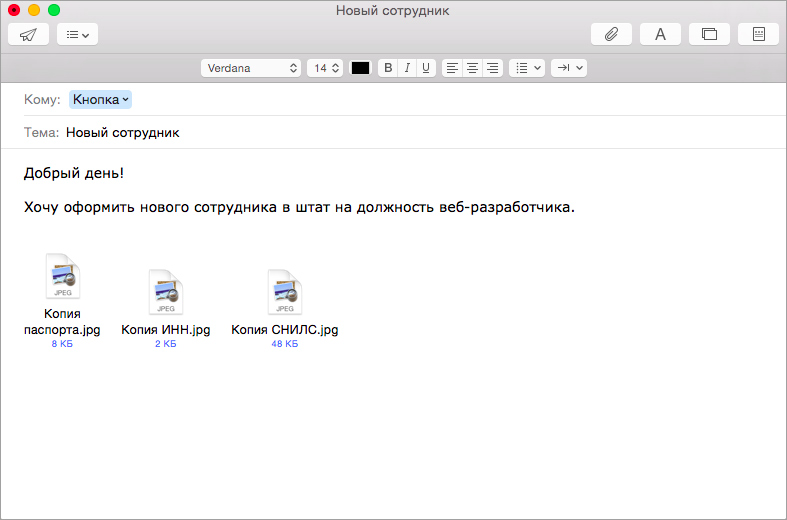Screen dimensions: 787x520
Task: Attach a file using the paperclip icon
Action: pyautogui.click(x=611, y=34)
